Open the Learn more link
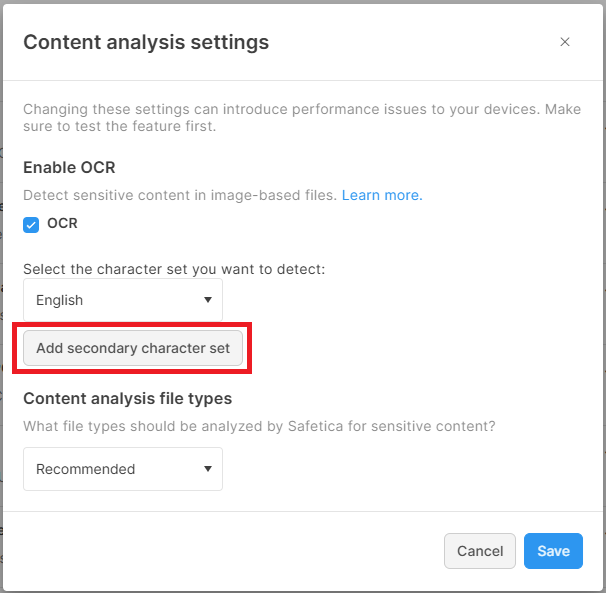 (x=382, y=195)
